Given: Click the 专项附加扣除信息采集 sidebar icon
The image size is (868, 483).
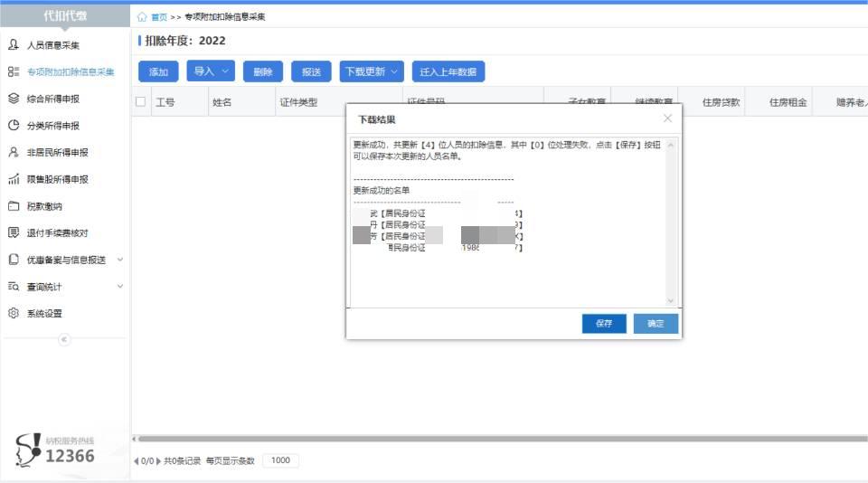Looking at the screenshot, I should [14, 71].
